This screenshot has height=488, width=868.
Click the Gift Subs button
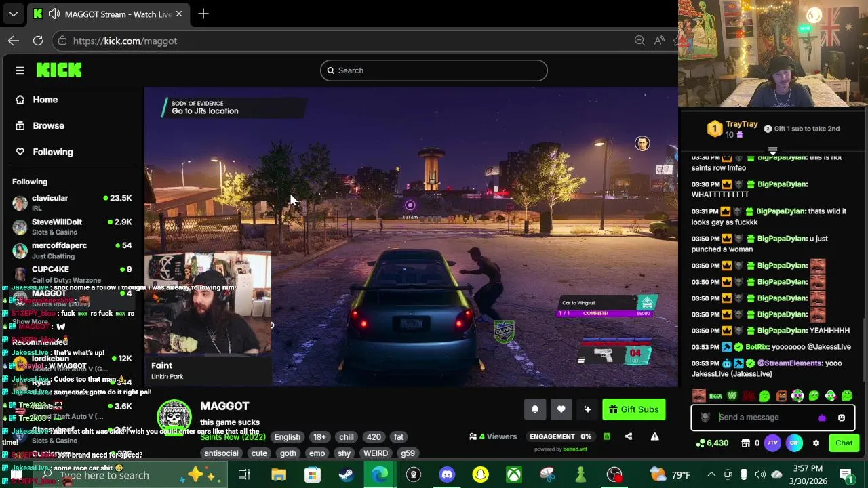click(634, 409)
